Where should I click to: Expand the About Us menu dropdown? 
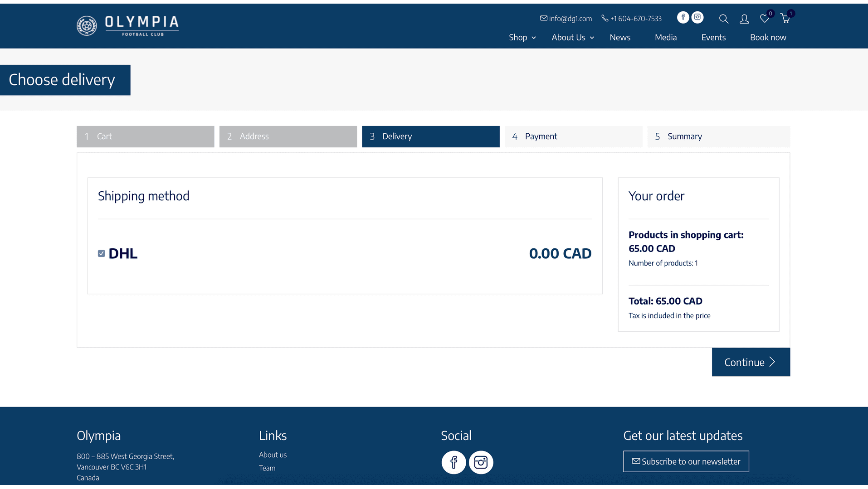(573, 38)
